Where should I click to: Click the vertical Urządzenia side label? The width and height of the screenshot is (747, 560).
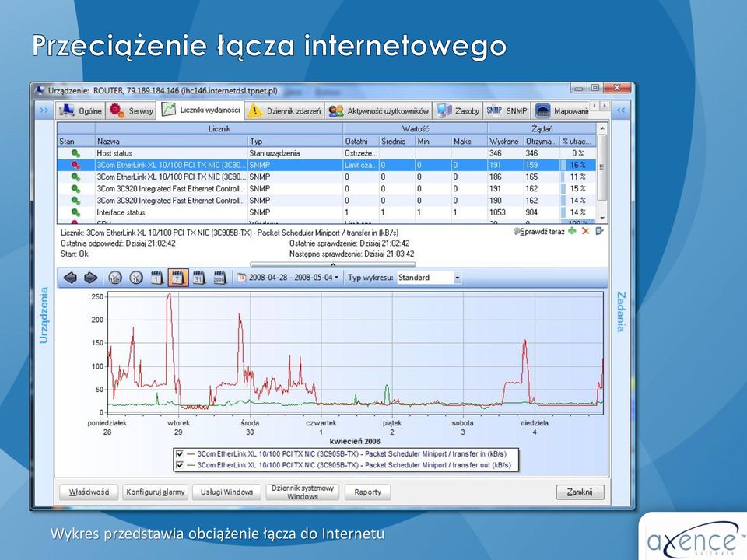coord(44,315)
